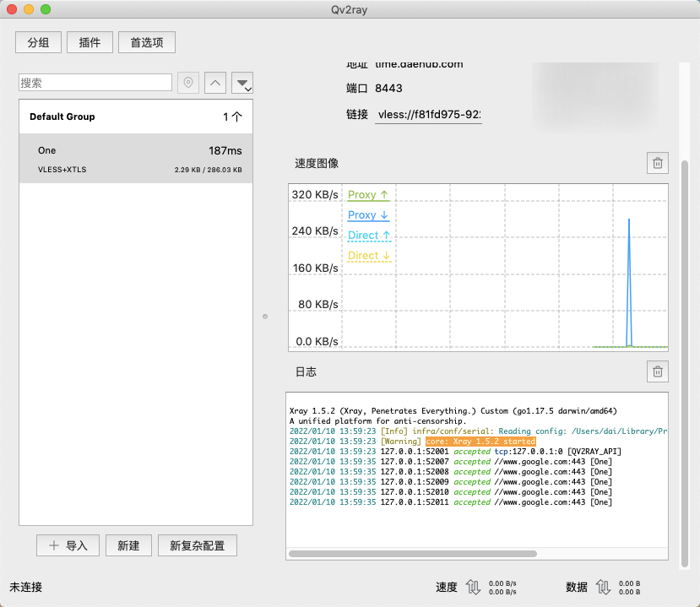Click the 187ms latency value
Screen dimensions: 700x607
(225, 151)
